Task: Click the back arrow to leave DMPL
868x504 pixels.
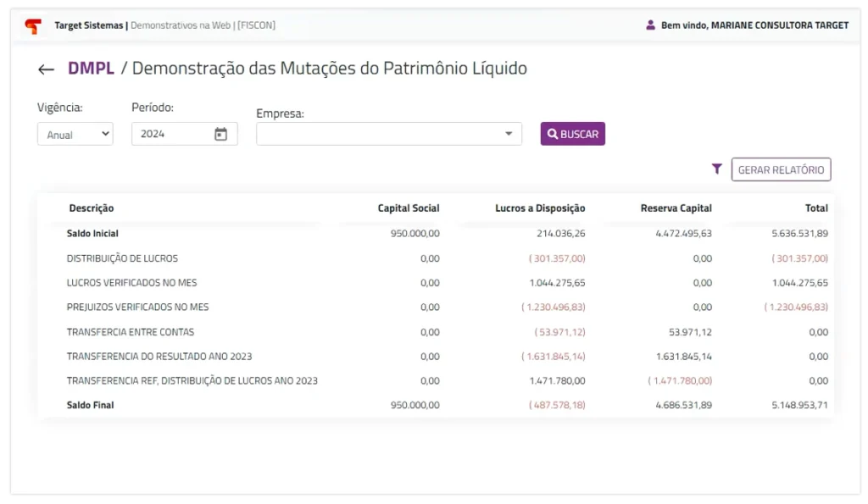Action: 47,69
